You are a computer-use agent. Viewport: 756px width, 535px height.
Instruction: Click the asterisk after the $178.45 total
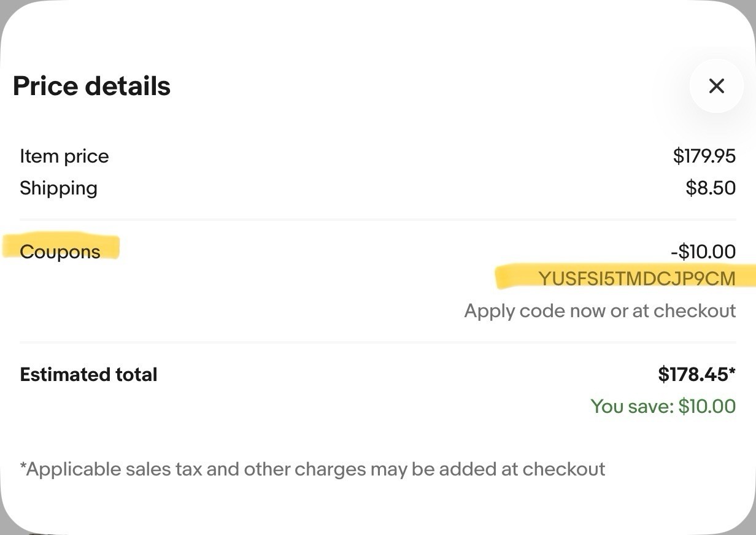(x=732, y=370)
